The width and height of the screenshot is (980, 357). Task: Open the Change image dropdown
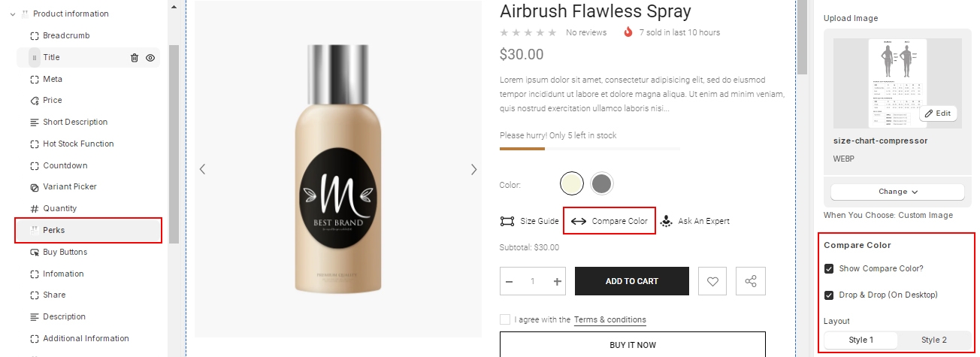[897, 192]
